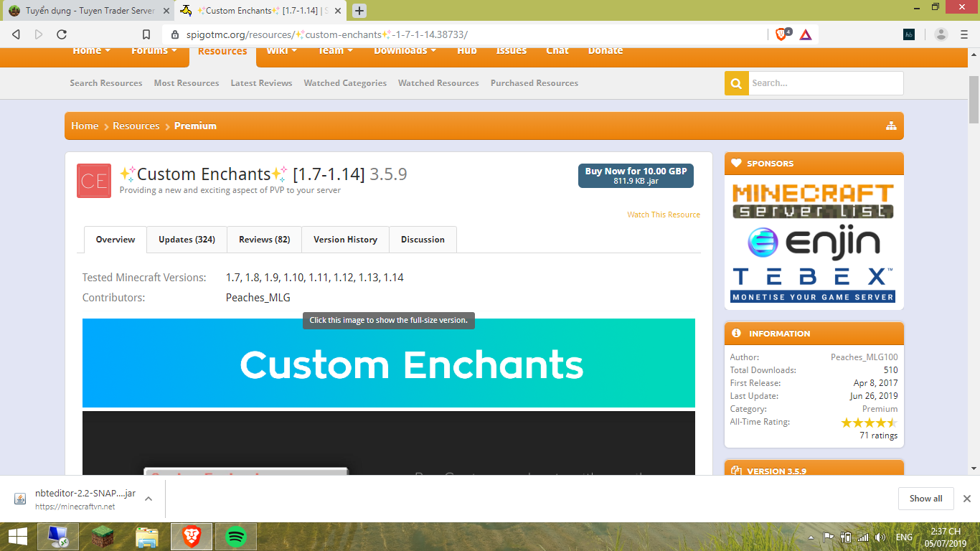This screenshot has height=551, width=980.
Task: Click the all-time rating stars
Action: pyautogui.click(x=869, y=423)
